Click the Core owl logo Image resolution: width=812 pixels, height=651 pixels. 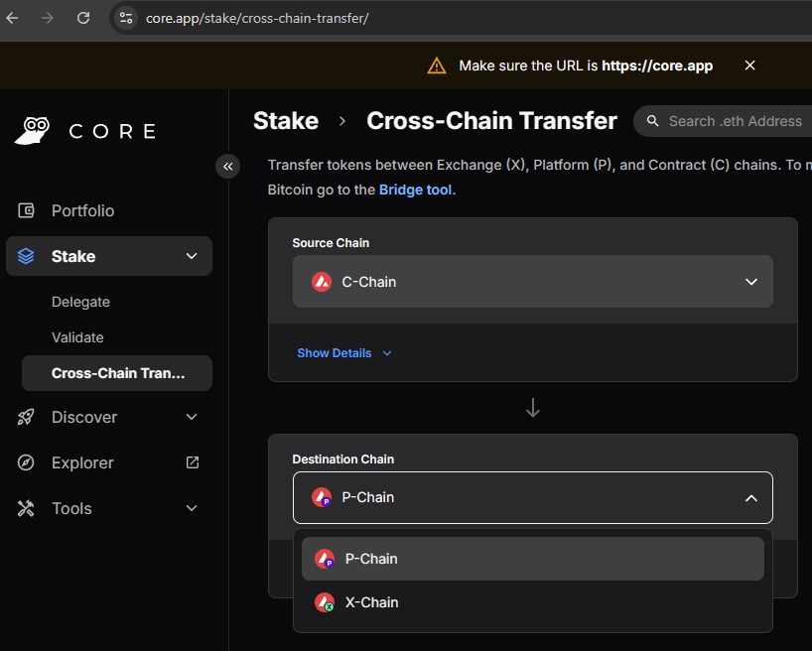[33, 130]
